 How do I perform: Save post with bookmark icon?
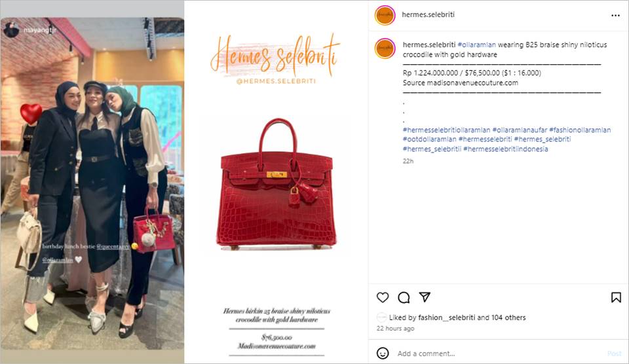point(616,297)
